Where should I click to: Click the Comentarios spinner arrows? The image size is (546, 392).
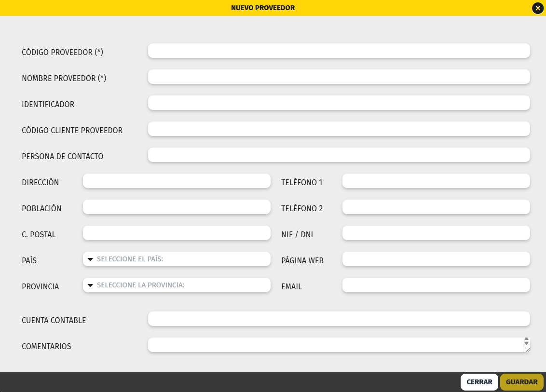pyautogui.click(x=527, y=341)
